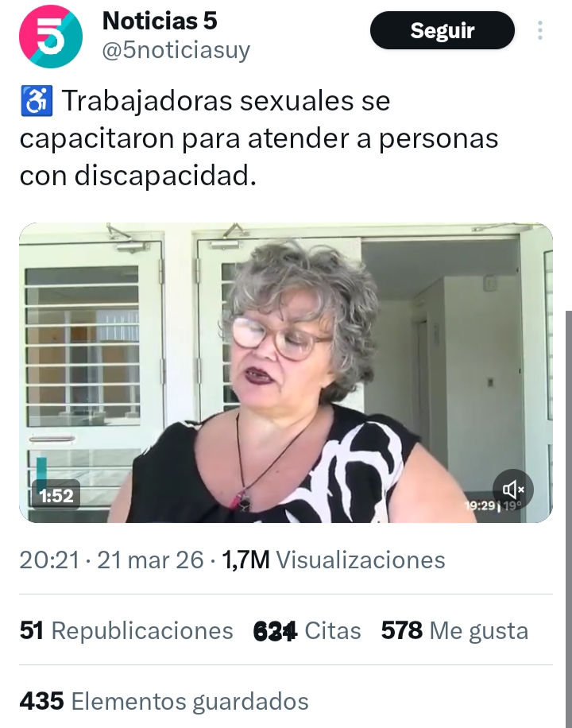View the 51 Republicaciones list
The image size is (572, 728).
coord(126,630)
